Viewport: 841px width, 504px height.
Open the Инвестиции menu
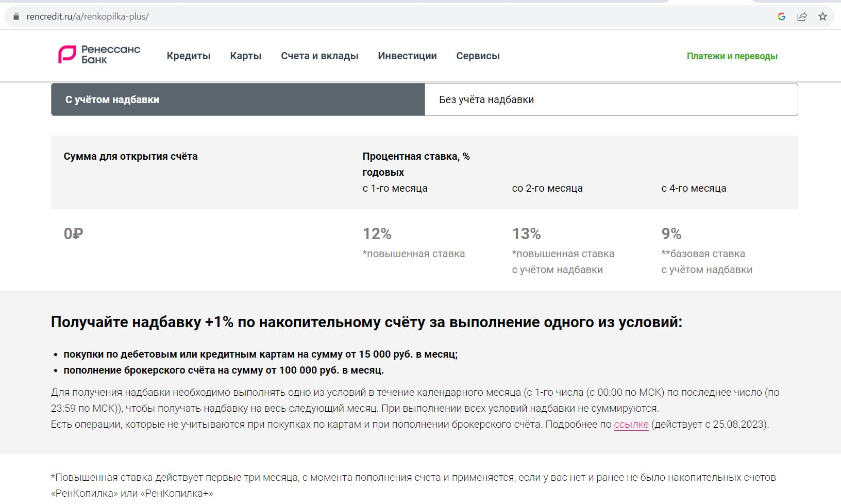coord(407,56)
